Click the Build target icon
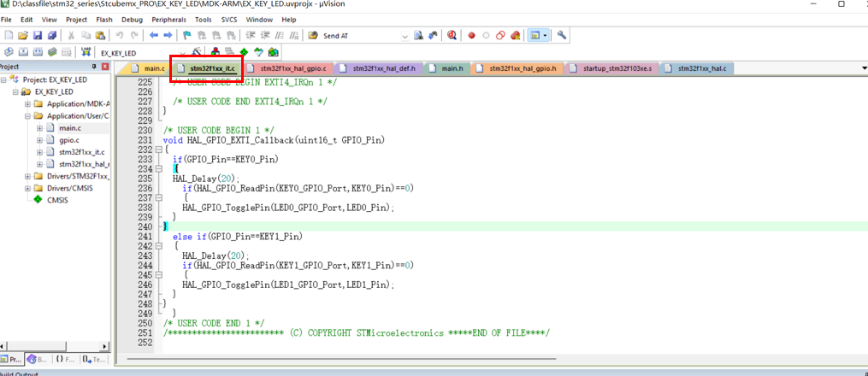 tap(23, 52)
